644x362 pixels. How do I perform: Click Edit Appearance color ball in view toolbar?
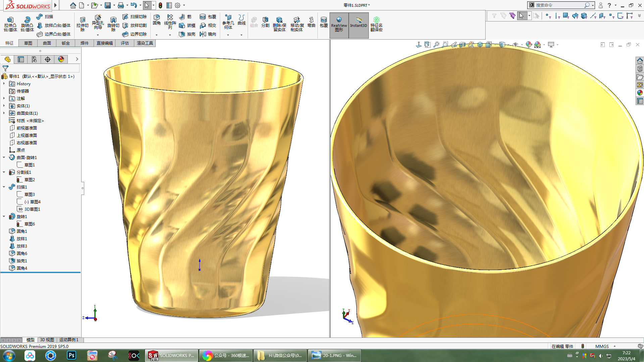[x=529, y=45]
